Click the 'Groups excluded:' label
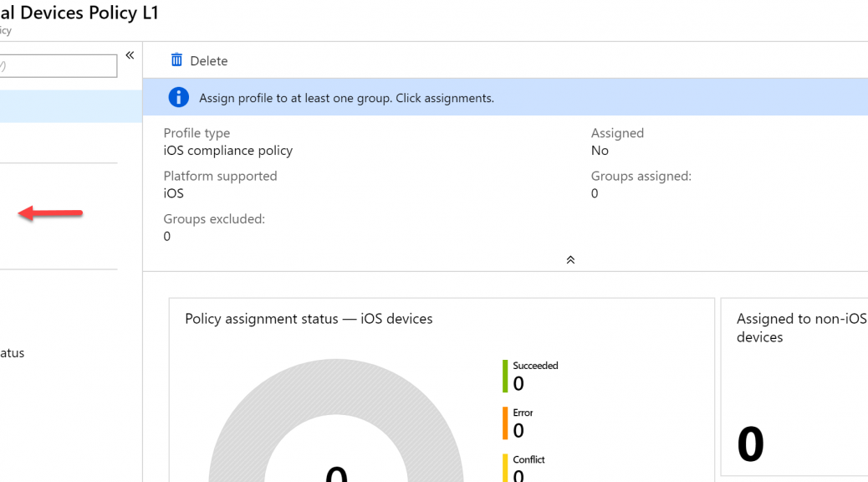Viewport: 868px width, 482px height. tap(214, 219)
